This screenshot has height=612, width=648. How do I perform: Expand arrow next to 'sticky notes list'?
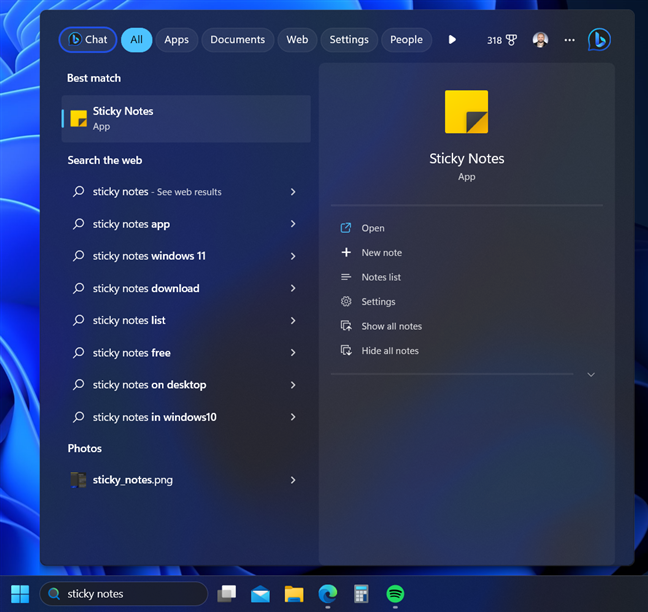click(x=293, y=320)
